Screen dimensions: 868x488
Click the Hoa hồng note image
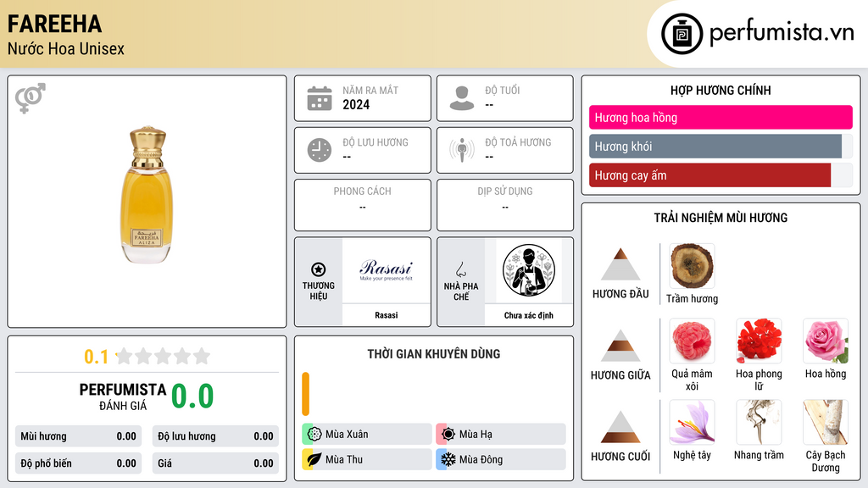click(x=826, y=341)
